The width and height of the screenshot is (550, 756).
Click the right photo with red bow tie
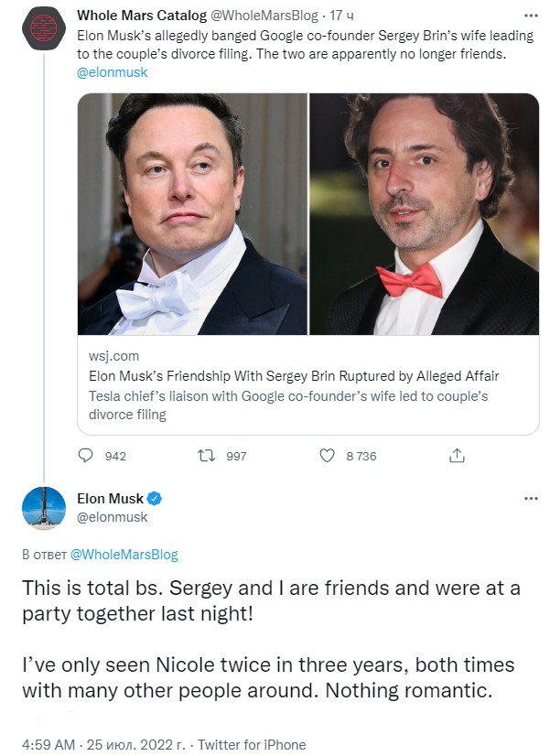[x=424, y=214]
